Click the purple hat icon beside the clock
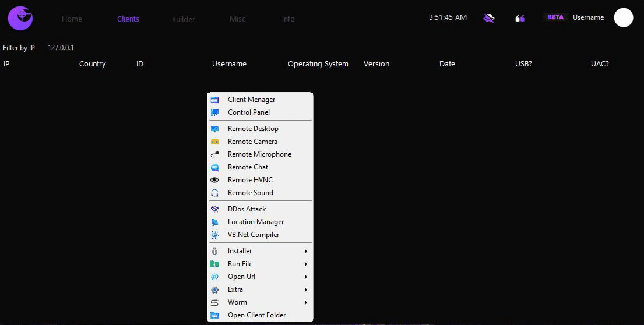 [489, 18]
